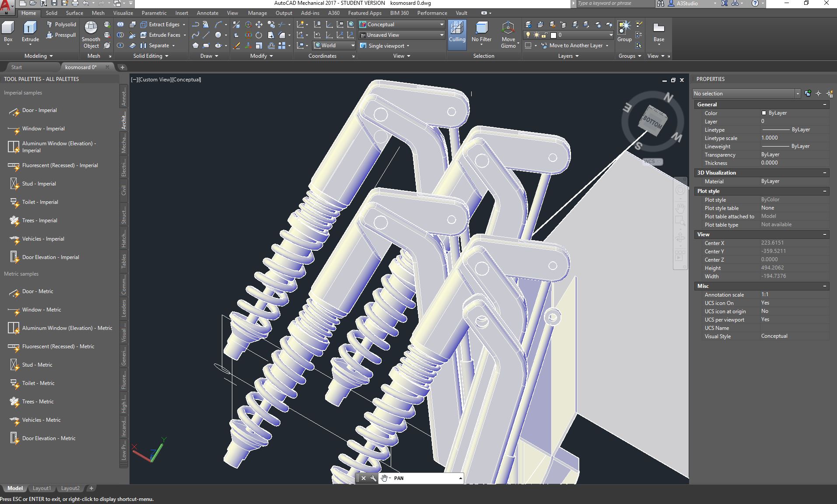This screenshot has width=837, height=504.
Task: Toggle layer 0 lock padlock icon
Action: (x=544, y=35)
